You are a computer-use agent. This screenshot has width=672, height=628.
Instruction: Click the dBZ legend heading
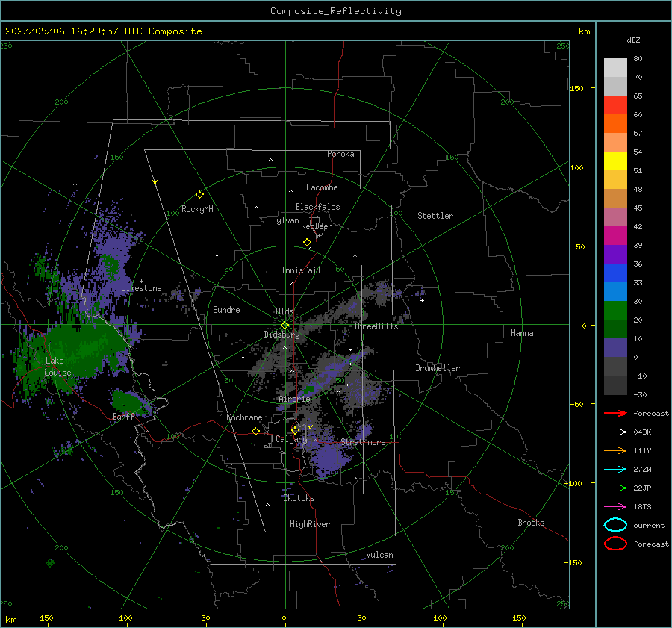click(633, 40)
